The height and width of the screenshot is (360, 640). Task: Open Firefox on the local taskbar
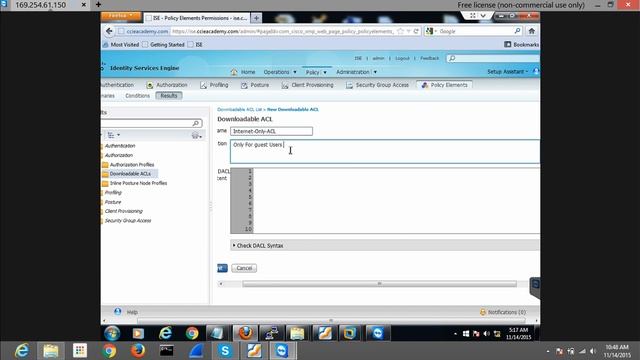(x=138, y=351)
